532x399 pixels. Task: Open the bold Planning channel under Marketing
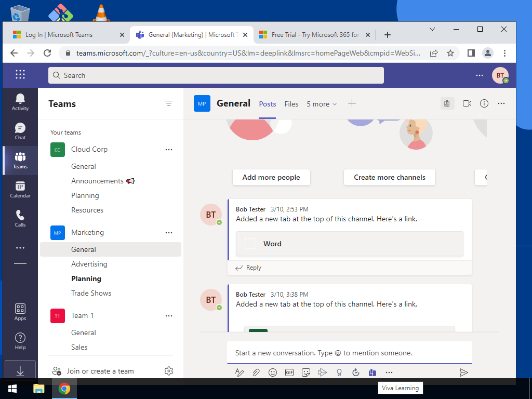click(86, 278)
